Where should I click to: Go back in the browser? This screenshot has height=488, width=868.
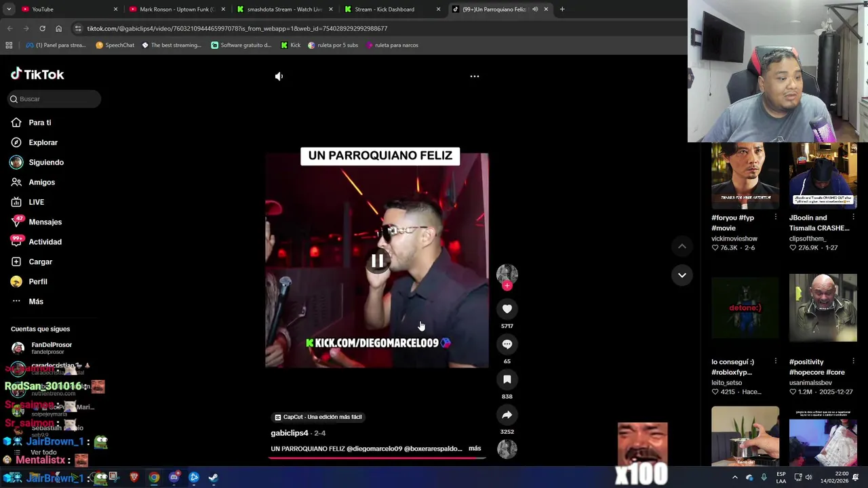point(9,28)
